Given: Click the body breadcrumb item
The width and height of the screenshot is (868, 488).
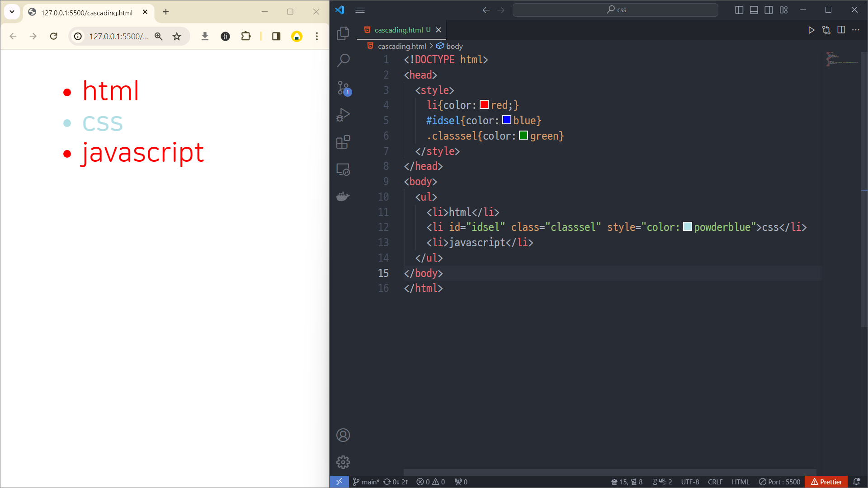Looking at the screenshot, I should [454, 46].
